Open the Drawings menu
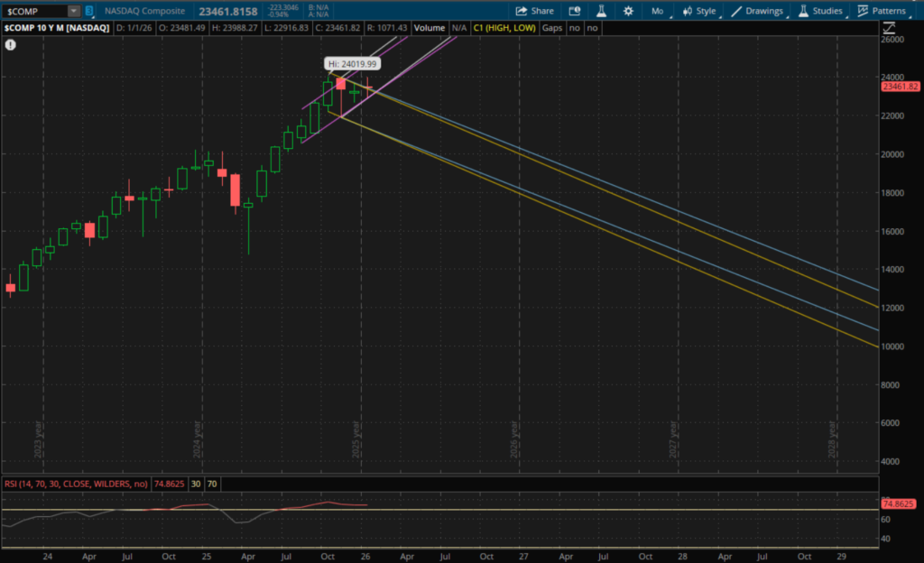This screenshot has height=563, width=924. (x=757, y=11)
